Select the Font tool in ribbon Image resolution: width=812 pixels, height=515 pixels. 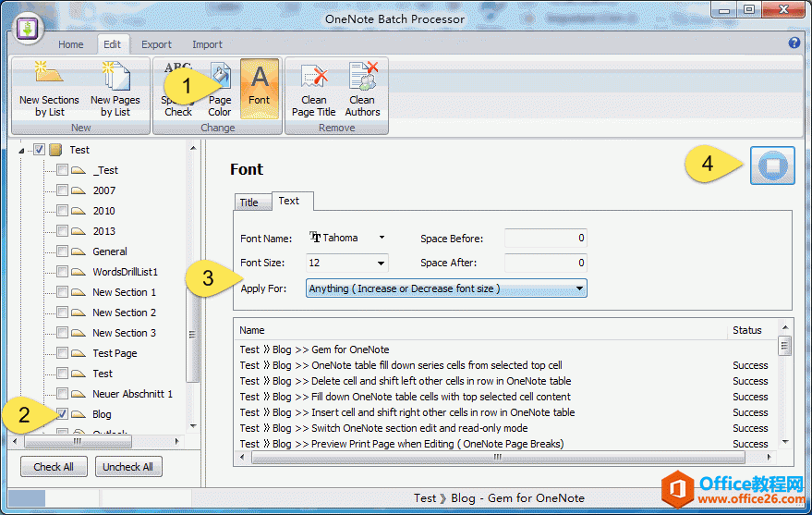[260, 89]
